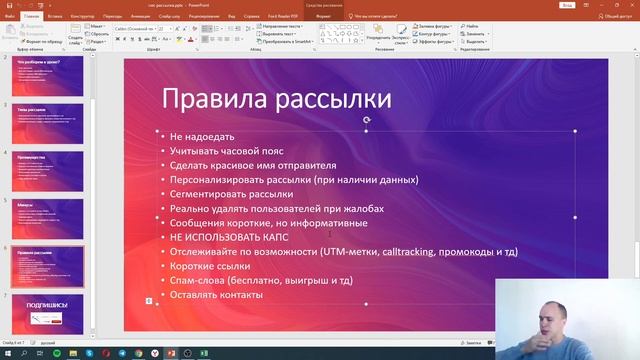
Task: Open line spacing options
Action: [x=249, y=29]
